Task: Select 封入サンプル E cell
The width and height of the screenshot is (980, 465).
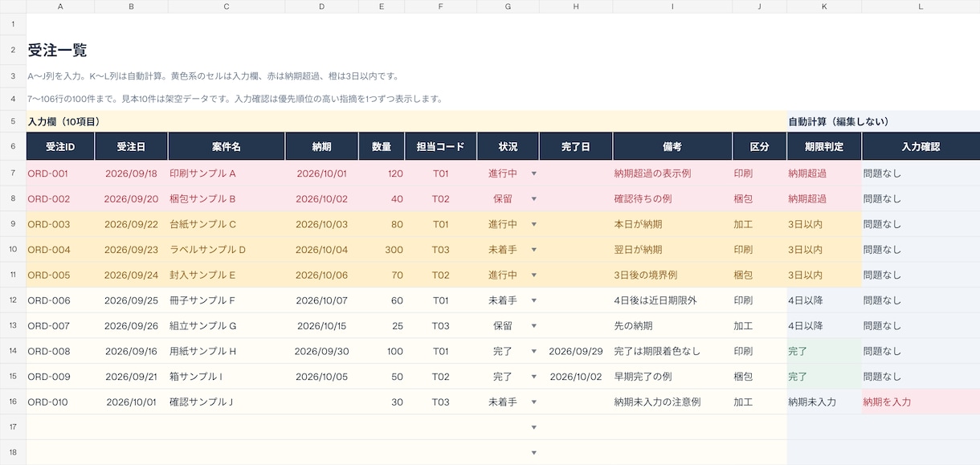Action: [x=227, y=275]
